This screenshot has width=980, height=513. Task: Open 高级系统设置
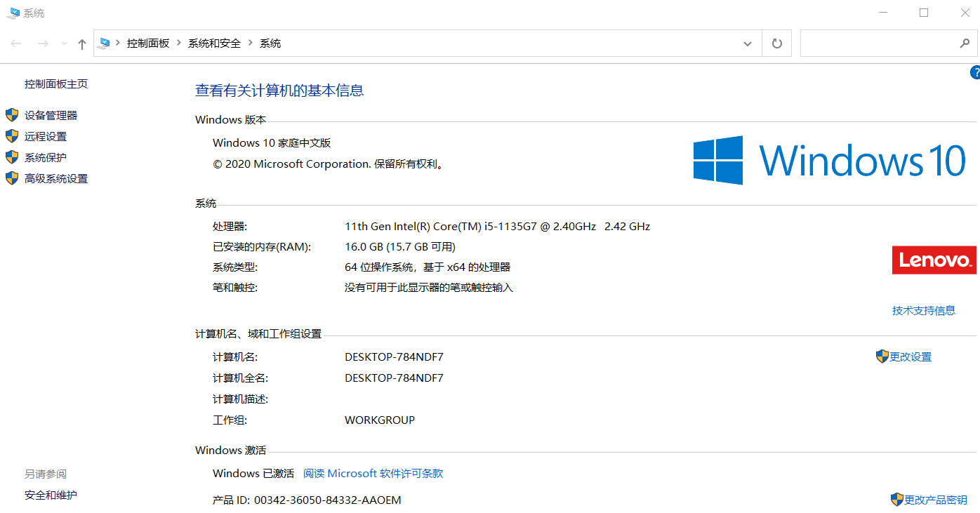pyautogui.click(x=55, y=178)
